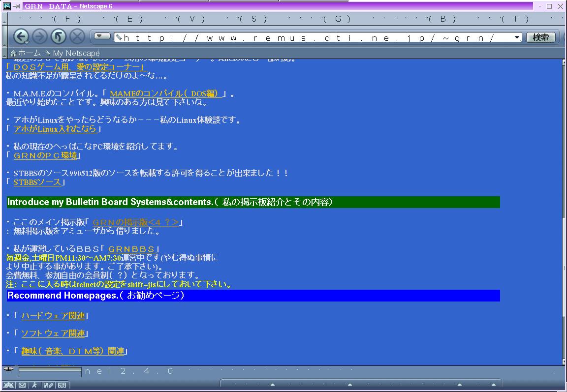Open the (F) File menu

73,19
